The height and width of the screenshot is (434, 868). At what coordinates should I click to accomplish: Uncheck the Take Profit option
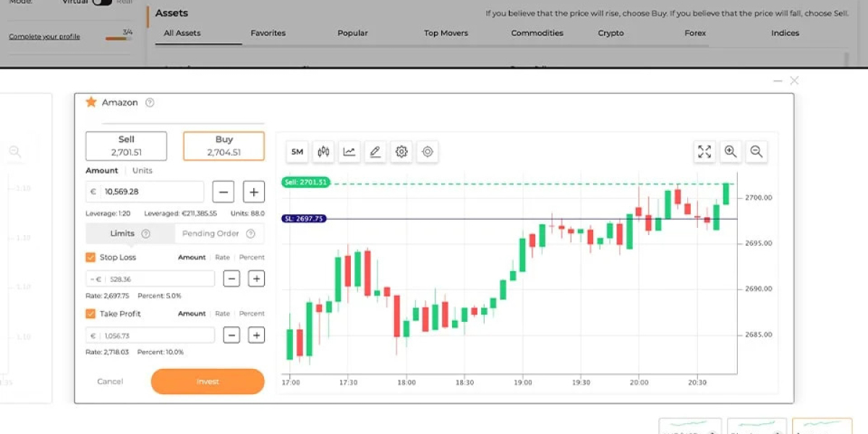[90, 313]
